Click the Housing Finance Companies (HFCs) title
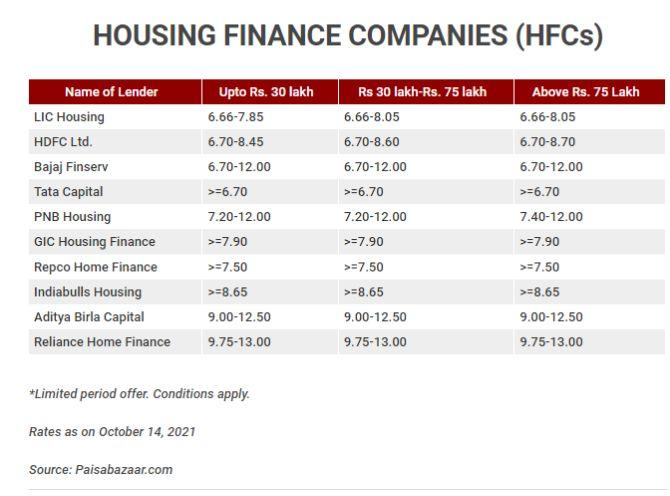The image size is (670, 496). click(x=348, y=35)
